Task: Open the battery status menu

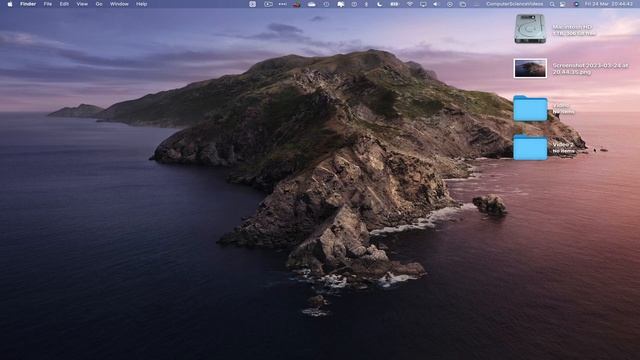Action: click(x=394, y=4)
